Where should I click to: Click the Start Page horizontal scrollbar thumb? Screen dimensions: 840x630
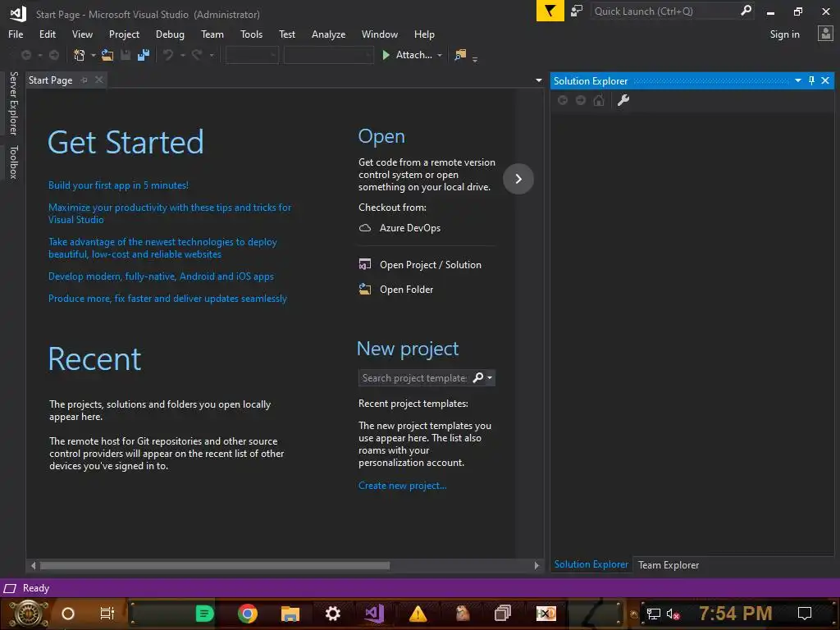point(215,565)
